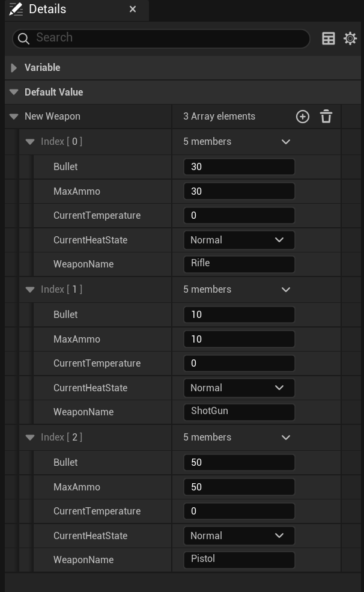This screenshot has height=592, width=364.
Task: Click the WeaponName field containing Rifle
Action: [238, 264]
